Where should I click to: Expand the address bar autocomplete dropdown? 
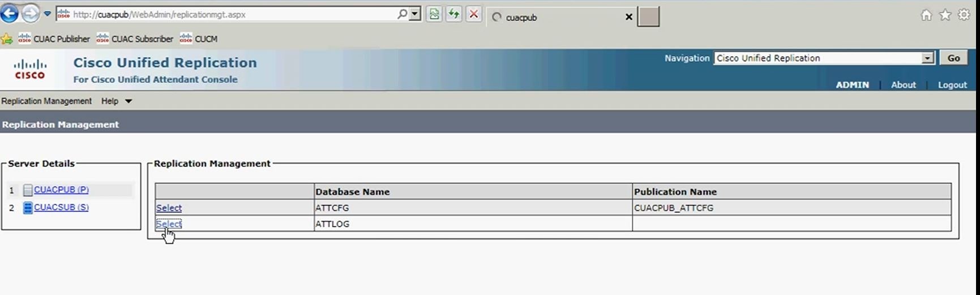tap(416, 14)
